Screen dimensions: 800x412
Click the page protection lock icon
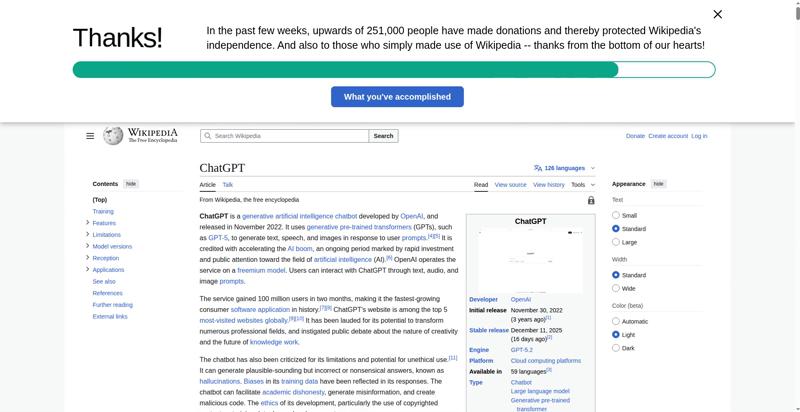(591, 200)
